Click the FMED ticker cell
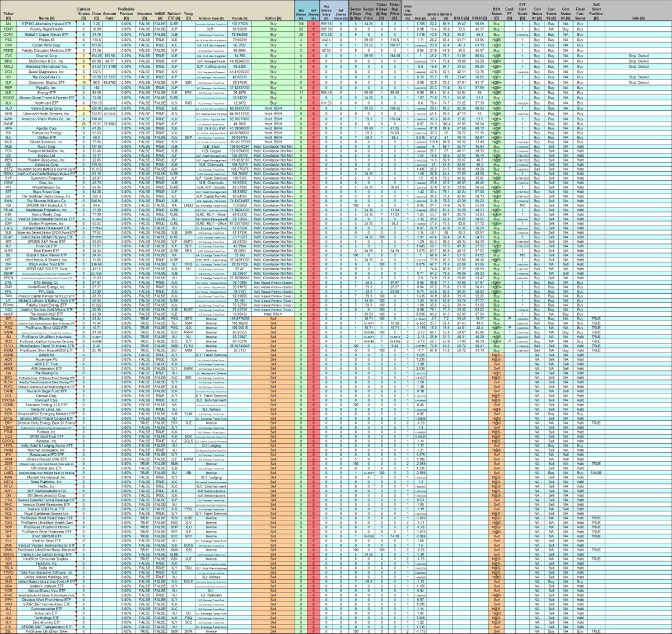Viewport: 672px width, 634px height. coord(8,50)
